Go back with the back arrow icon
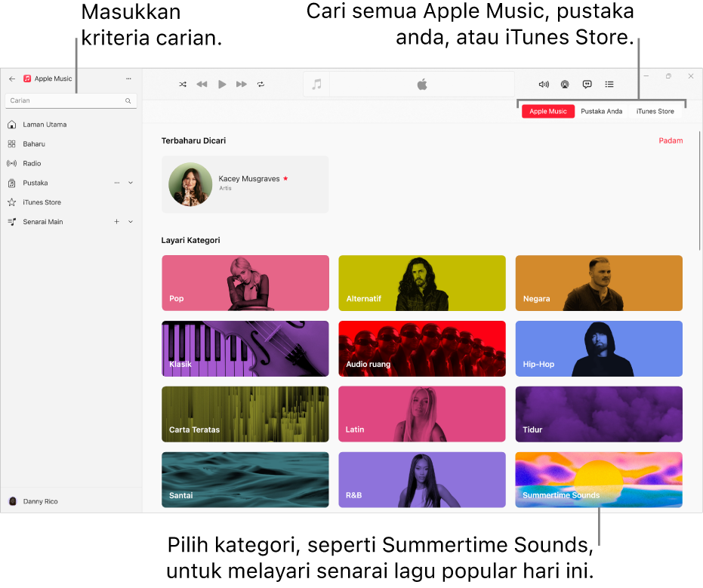 (x=12, y=79)
